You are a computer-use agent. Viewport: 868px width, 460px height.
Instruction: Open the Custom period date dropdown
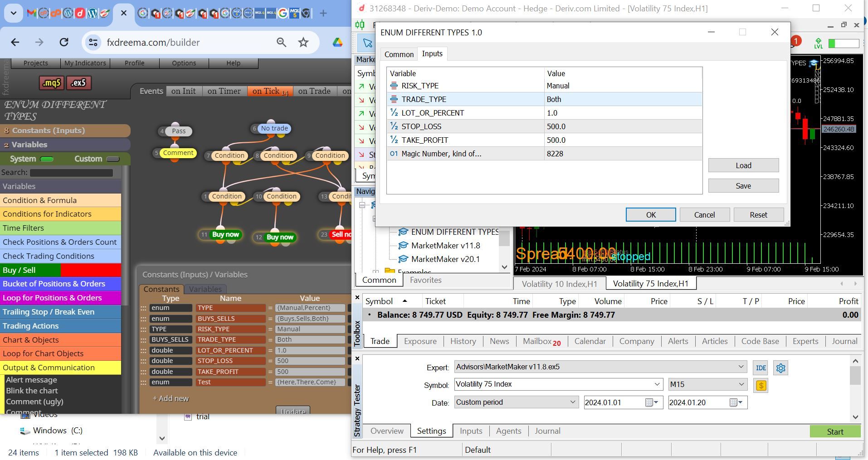click(517, 402)
